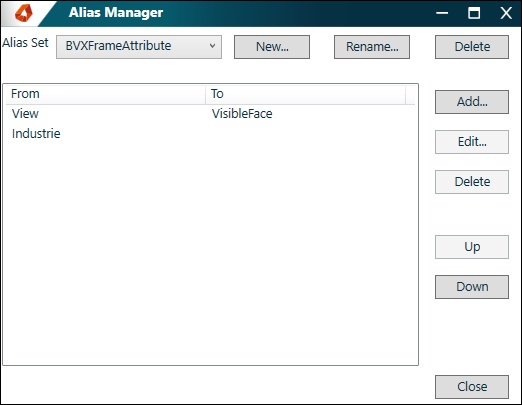Move the alias down with Down
Viewport: 522px width, 405px height.
click(472, 287)
